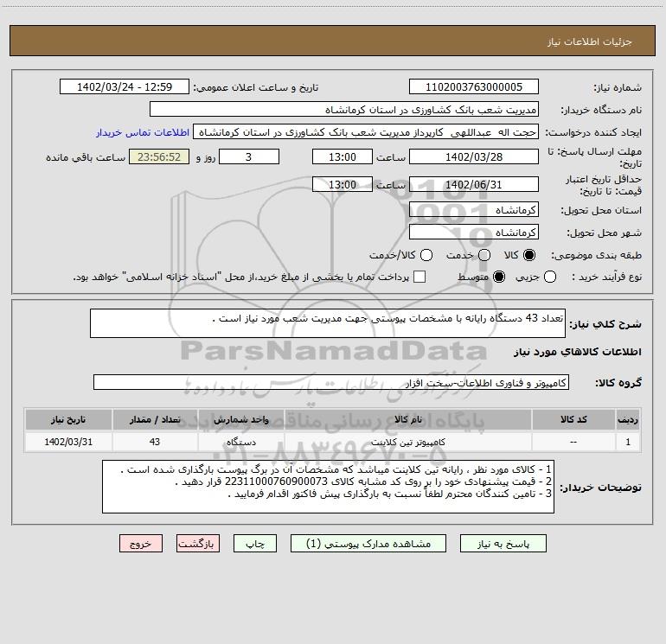Open buyer contact info link
666x644 pixels.
[x=143, y=132]
